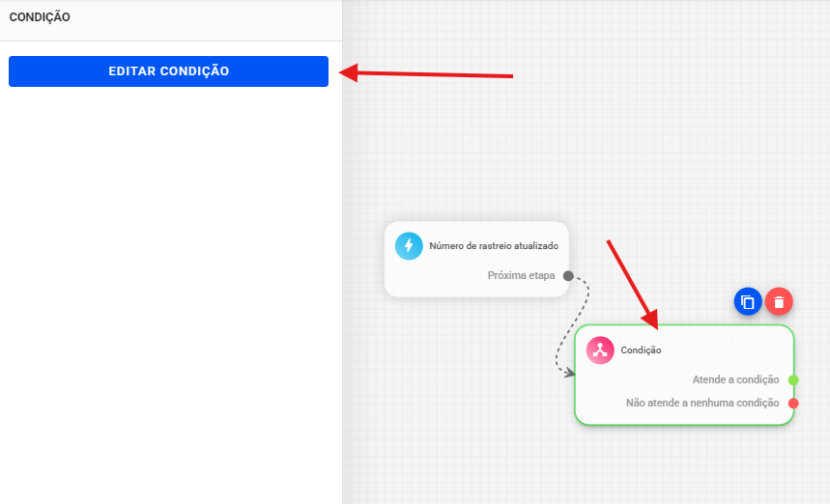The width and height of the screenshot is (830, 504).
Task: Click the Editar Condição button
Action: click(x=168, y=71)
